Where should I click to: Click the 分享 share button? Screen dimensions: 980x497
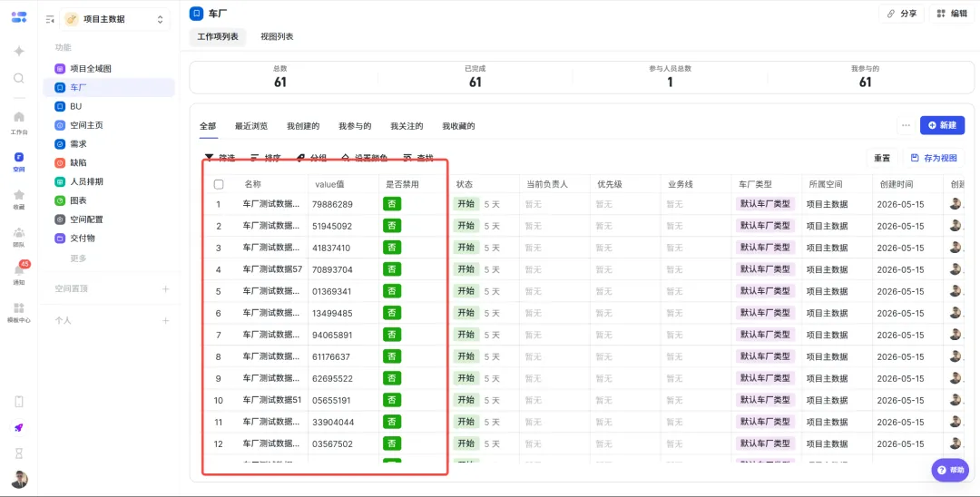(x=901, y=14)
